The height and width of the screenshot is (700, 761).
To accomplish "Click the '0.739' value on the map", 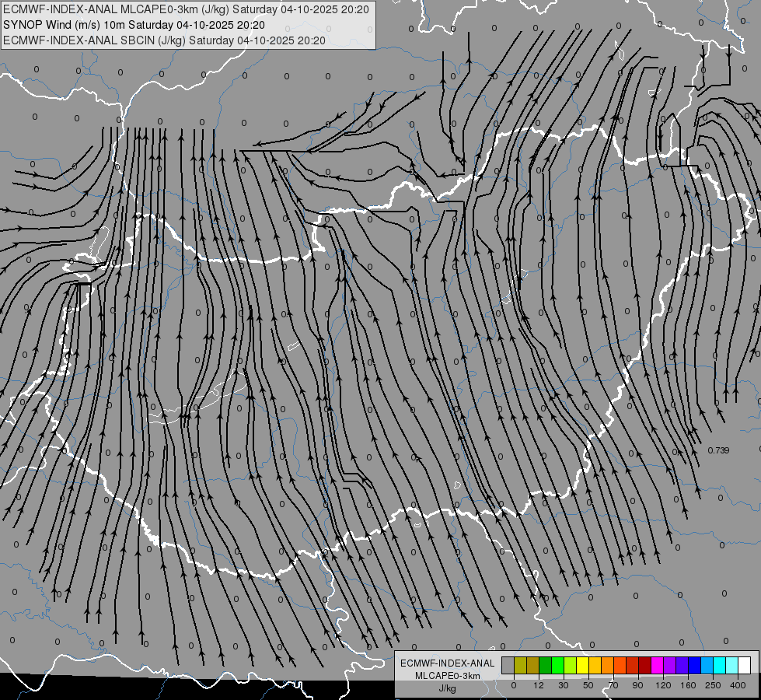I will [718, 450].
